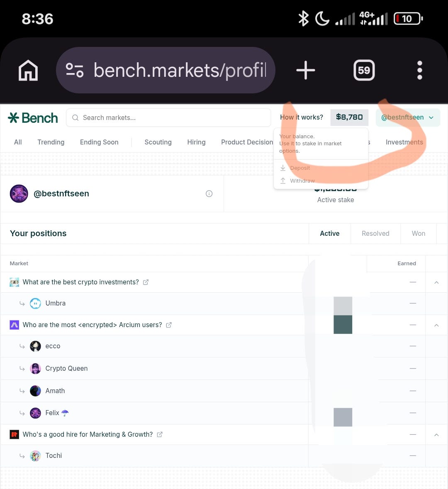Switch to Active positions tab
This screenshot has width=448, height=489.
330,234
